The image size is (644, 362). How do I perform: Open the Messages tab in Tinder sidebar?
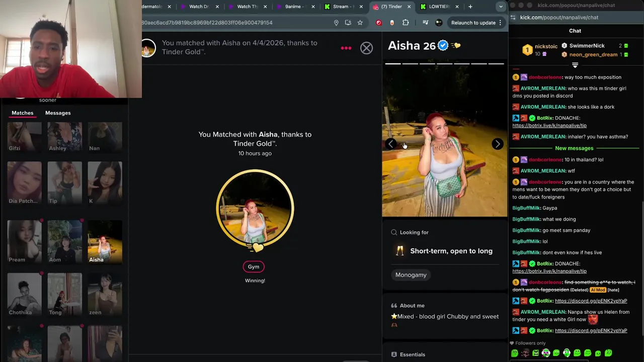click(58, 113)
